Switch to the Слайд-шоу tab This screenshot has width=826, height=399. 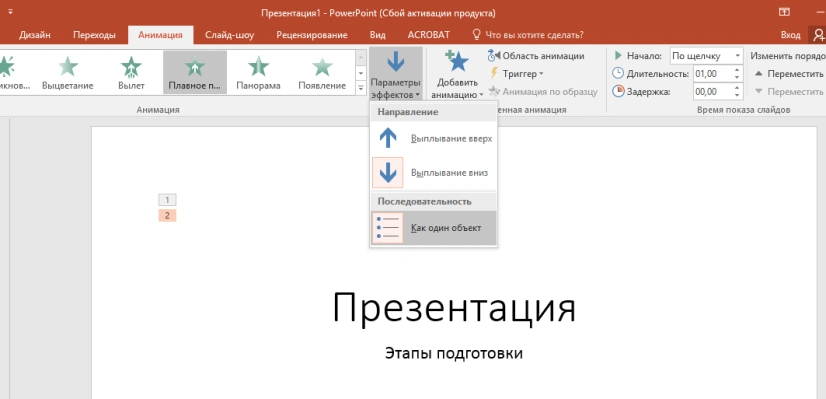coord(230,35)
